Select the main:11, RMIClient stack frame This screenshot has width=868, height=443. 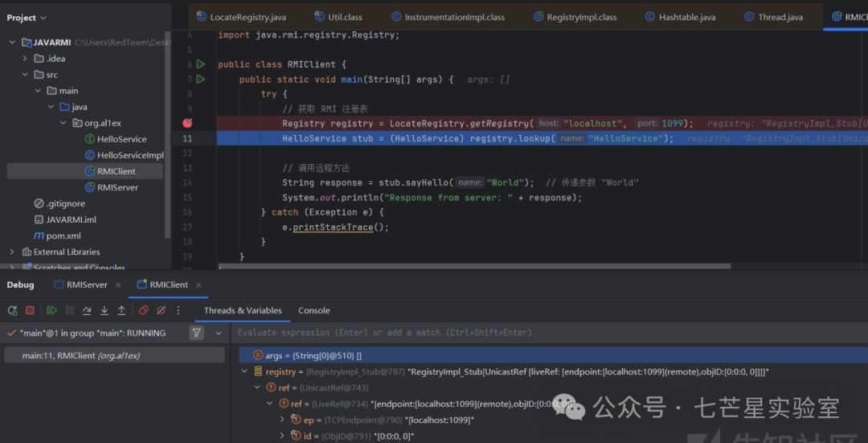114,355
